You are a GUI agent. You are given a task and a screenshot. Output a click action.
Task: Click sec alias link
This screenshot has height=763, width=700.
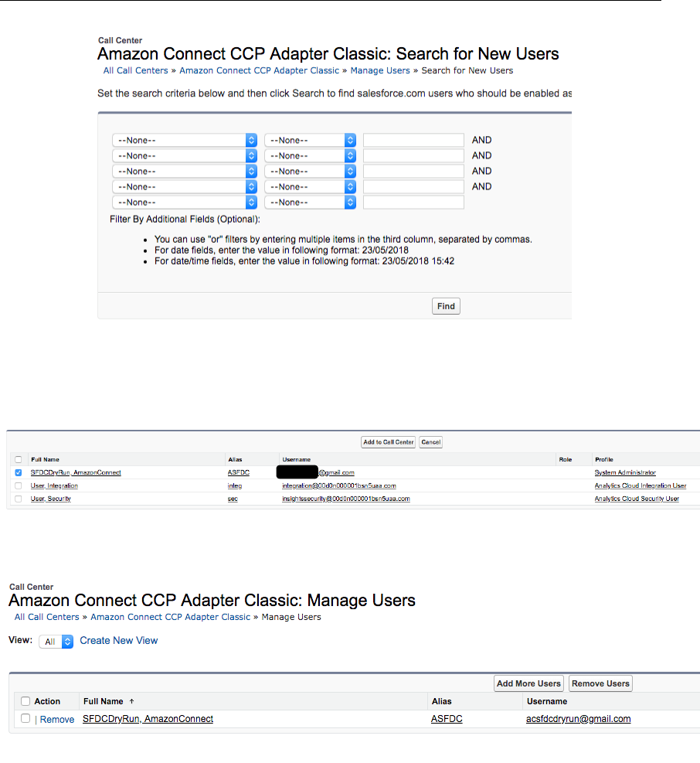click(233, 499)
